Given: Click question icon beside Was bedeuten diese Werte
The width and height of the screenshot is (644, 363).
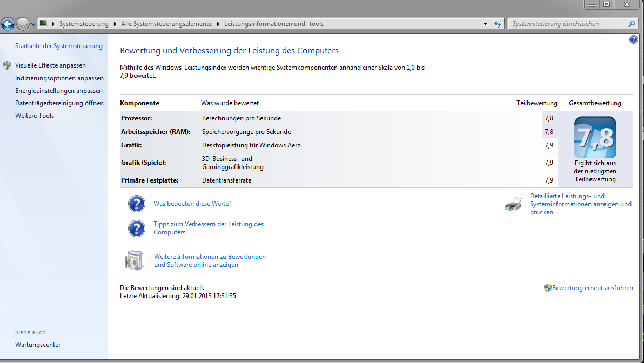Looking at the screenshot, I should click(136, 204).
